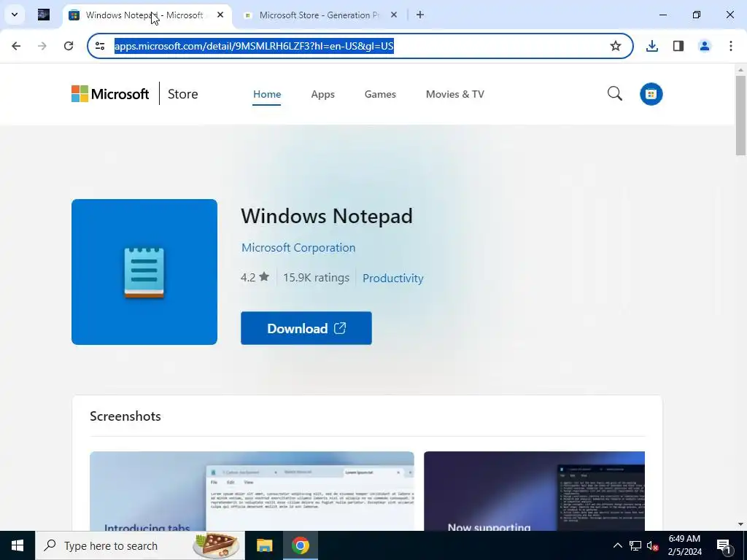Go back to the previous page
747x560 pixels.
point(16,46)
